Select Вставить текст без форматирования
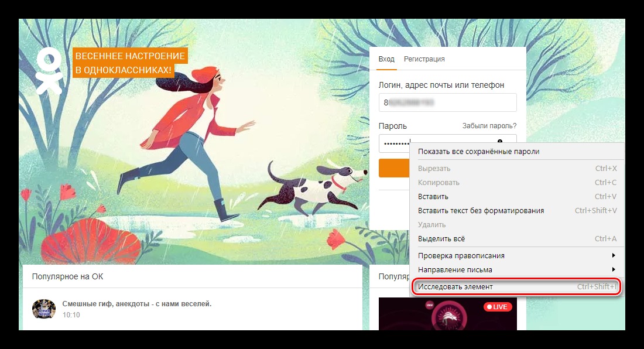644x349 pixels. click(517, 211)
